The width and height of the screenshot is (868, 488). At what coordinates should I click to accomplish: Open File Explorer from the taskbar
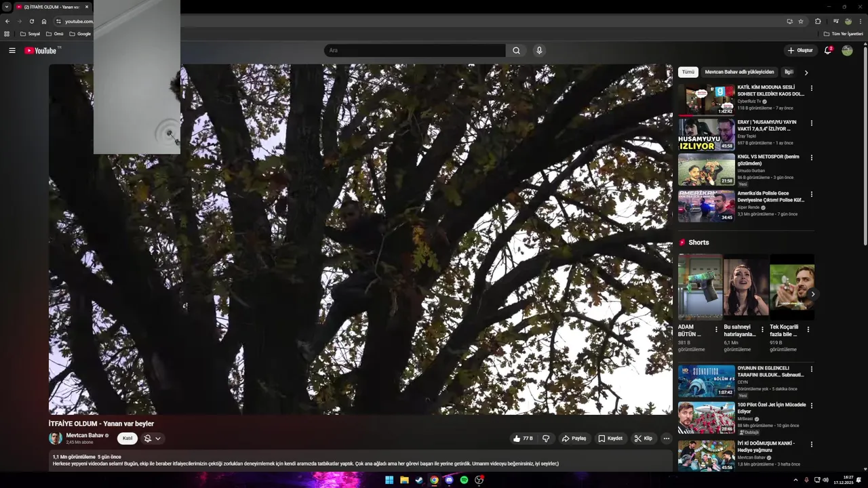[404, 480]
